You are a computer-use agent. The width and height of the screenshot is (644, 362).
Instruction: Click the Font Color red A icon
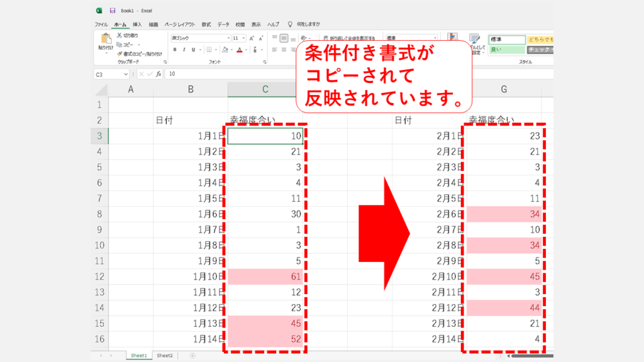click(x=240, y=50)
